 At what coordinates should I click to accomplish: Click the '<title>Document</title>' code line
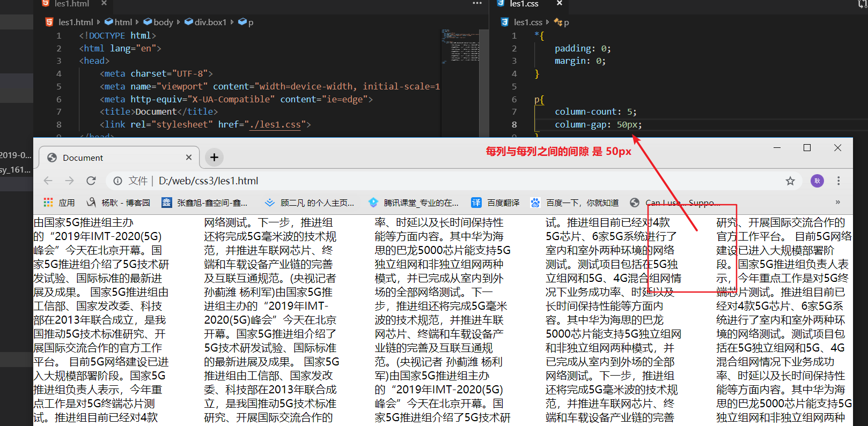pos(159,111)
